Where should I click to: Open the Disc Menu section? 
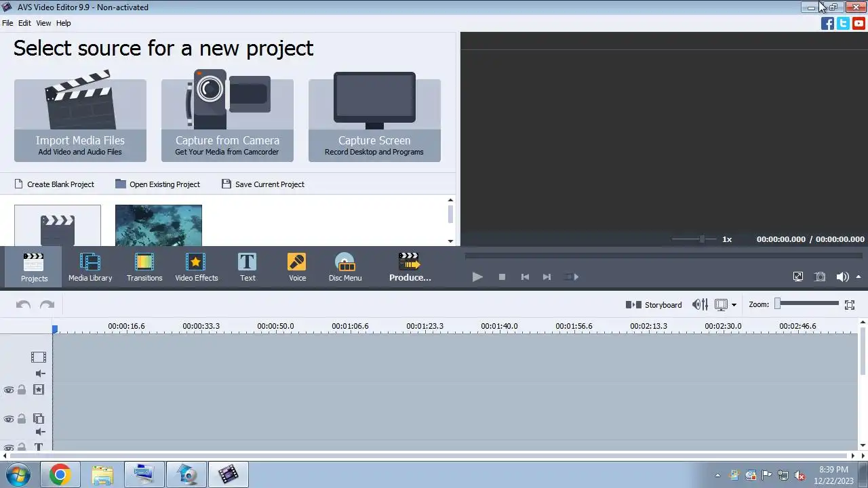point(345,266)
